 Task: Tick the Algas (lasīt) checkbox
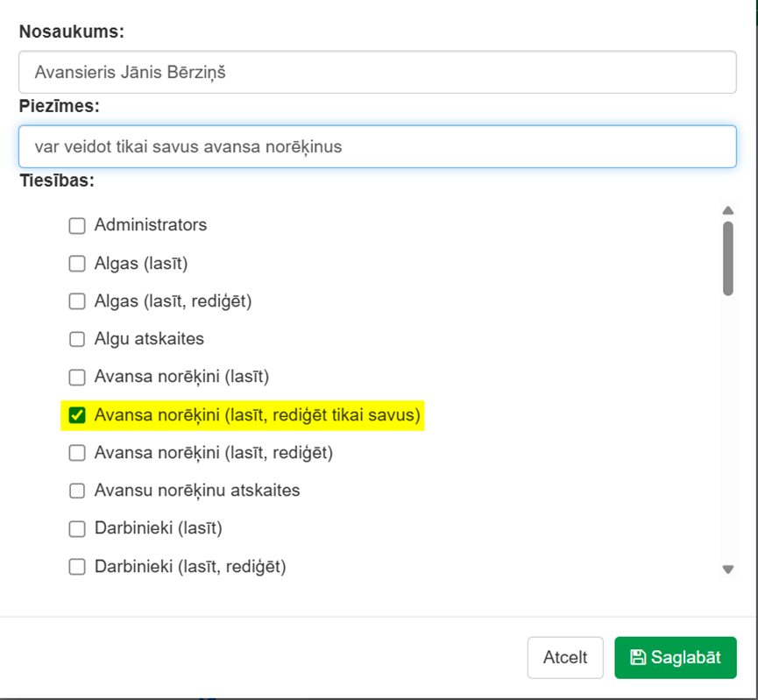pos(77,264)
